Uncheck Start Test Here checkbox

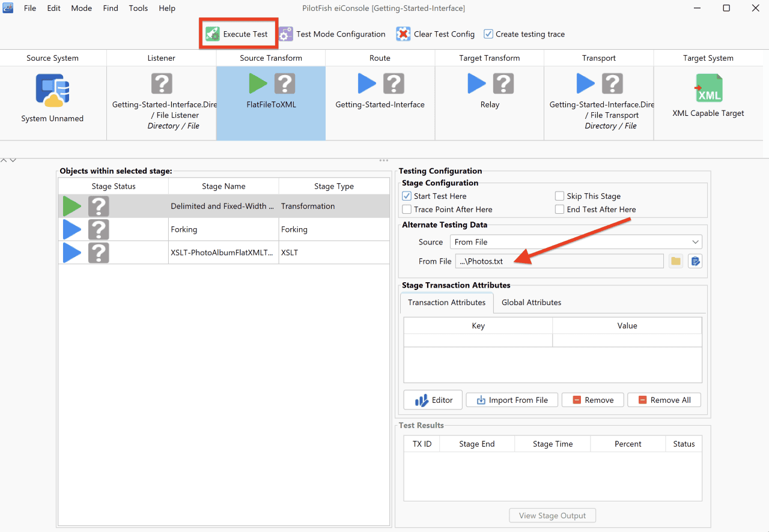tap(407, 196)
